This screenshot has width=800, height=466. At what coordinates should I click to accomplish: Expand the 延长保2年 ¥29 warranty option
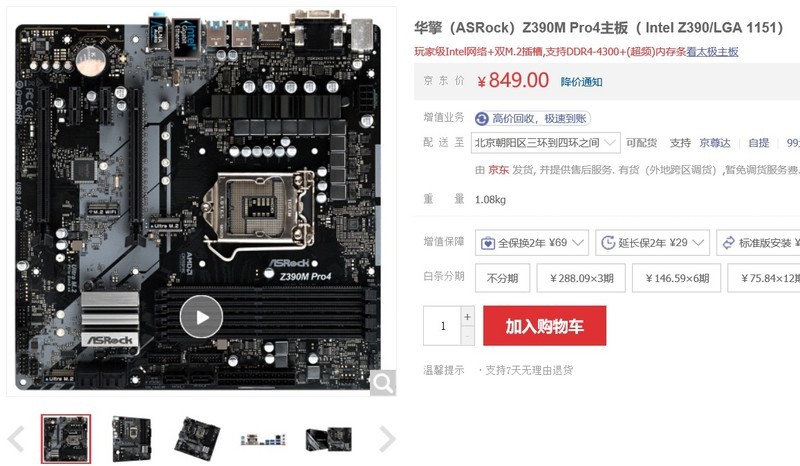coord(653,243)
